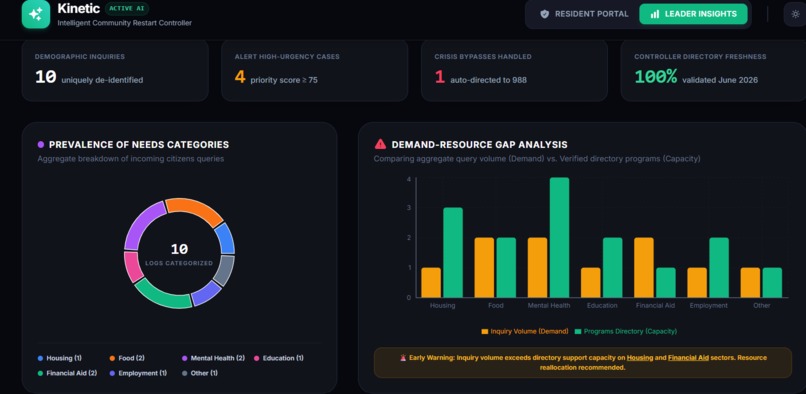The height and width of the screenshot is (394, 806).
Task: Open the Demographic Inquiries stat card
Action: point(115,70)
